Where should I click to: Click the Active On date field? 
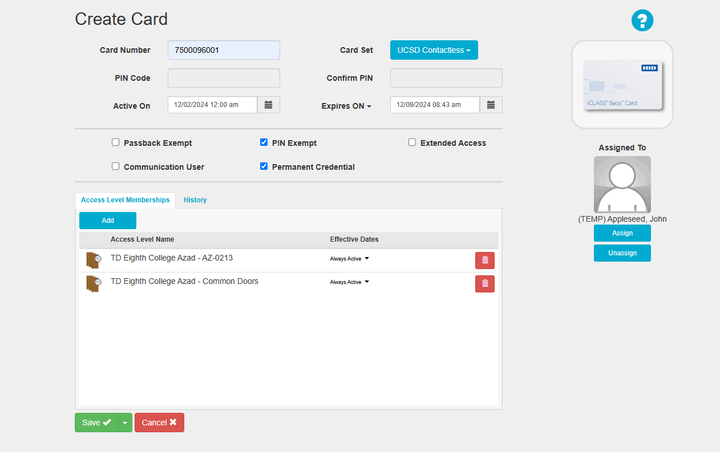coord(213,105)
